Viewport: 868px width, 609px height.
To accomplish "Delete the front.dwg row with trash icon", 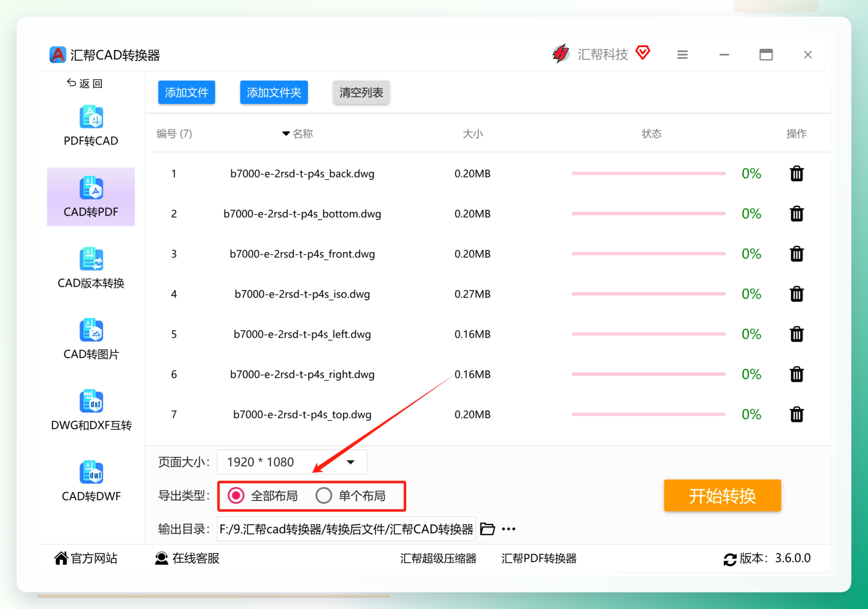I will coord(797,254).
